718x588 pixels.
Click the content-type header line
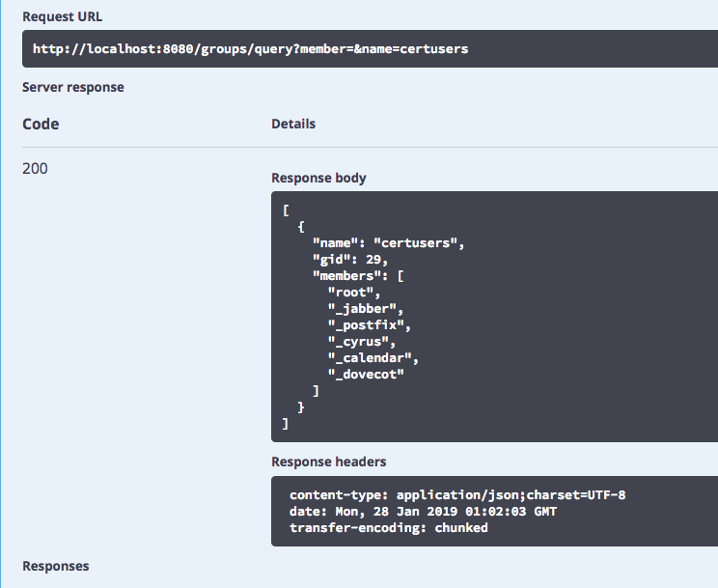point(457,495)
